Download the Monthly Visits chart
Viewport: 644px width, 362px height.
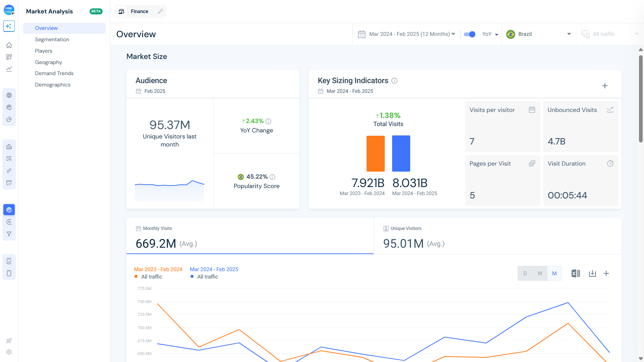(x=592, y=274)
